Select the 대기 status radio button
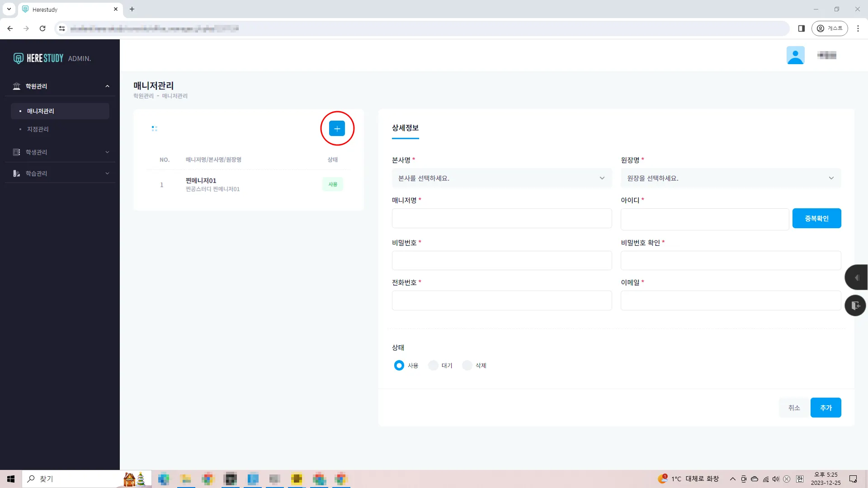 click(433, 366)
